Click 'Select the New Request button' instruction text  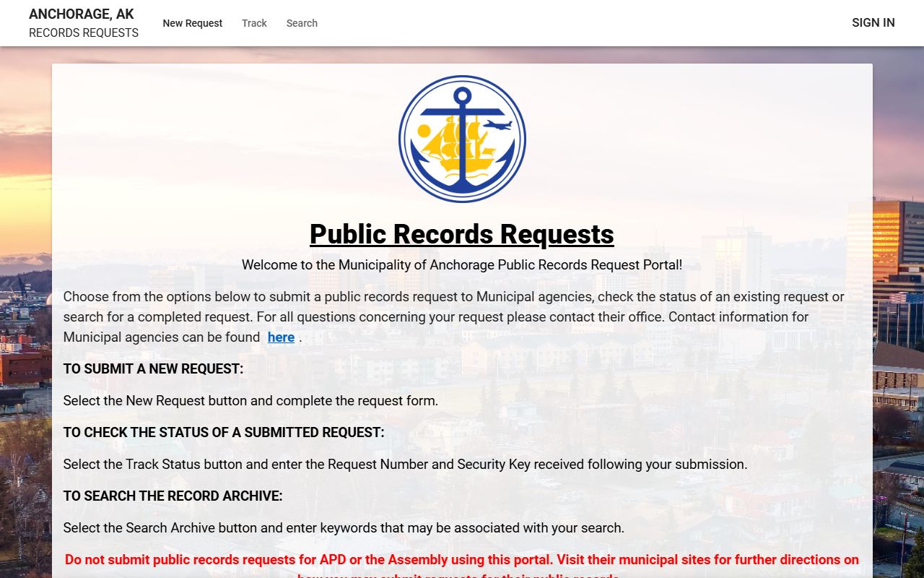[x=250, y=400]
